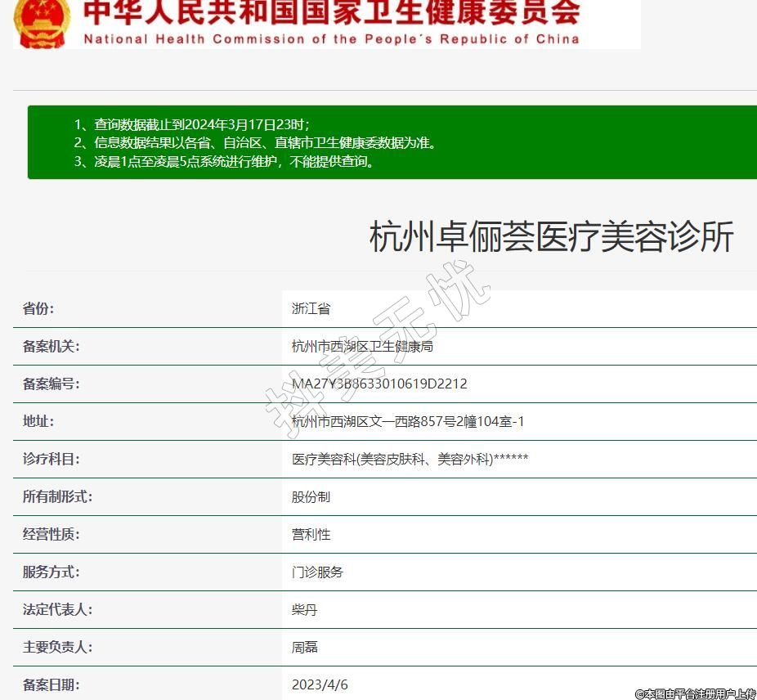The image size is (757, 700).
Task: Select the 省份 row label
Action: 38,308
